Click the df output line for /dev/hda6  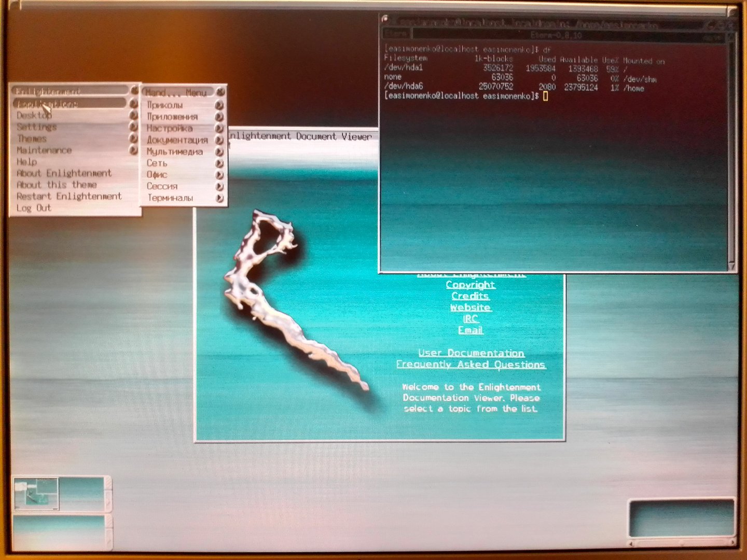coord(514,87)
